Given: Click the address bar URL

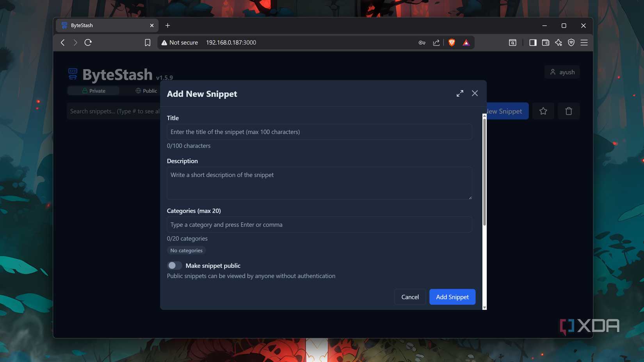Looking at the screenshot, I should point(231,43).
